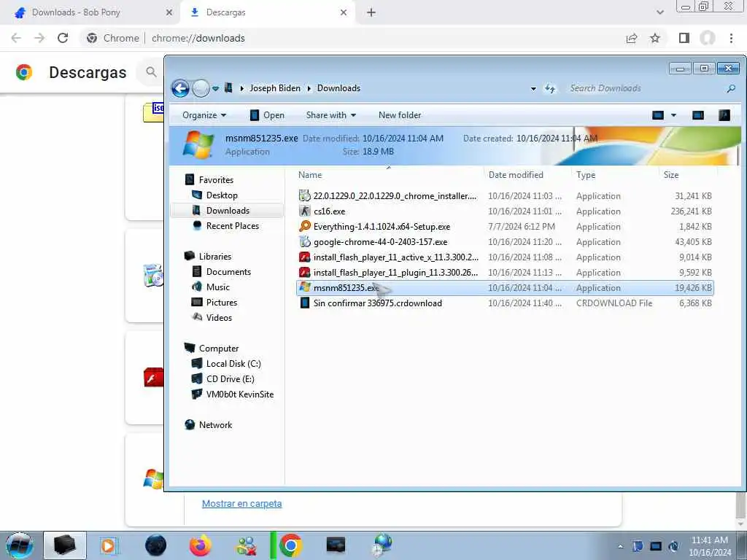The image size is (747, 560).
Task: Select cs16.exe file icon
Action: pyautogui.click(x=305, y=211)
